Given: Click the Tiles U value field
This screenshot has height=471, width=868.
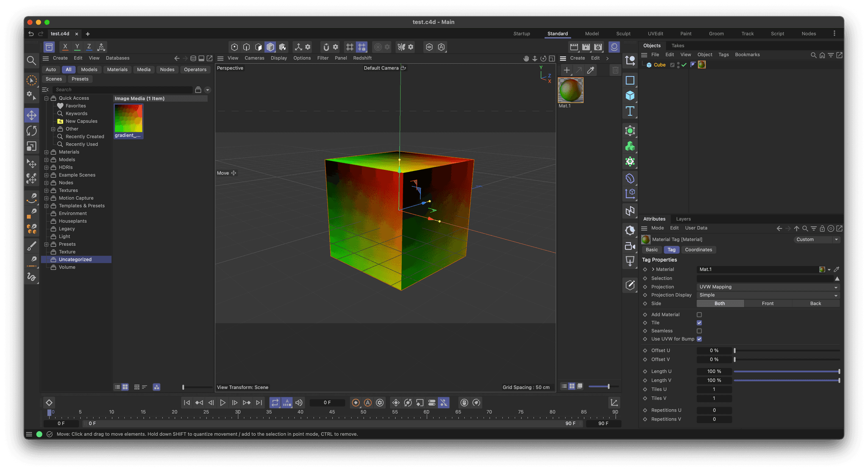Looking at the screenshot, I should [x=714, y=390].
